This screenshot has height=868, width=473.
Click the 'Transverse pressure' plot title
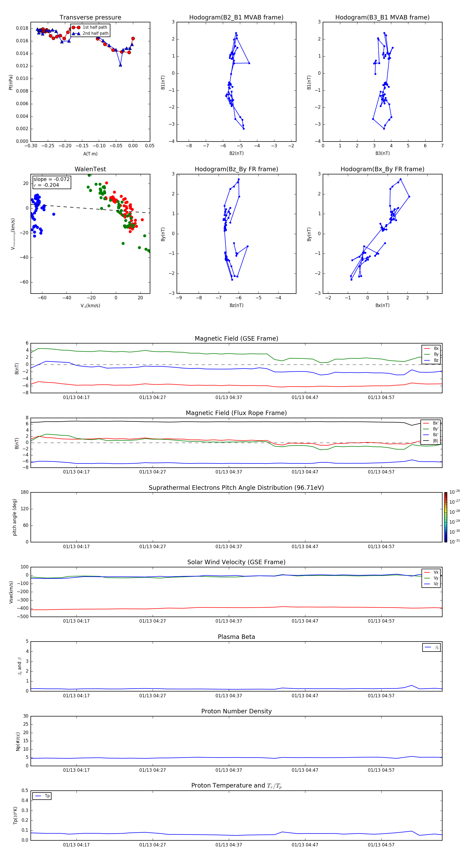click(90, 18)
